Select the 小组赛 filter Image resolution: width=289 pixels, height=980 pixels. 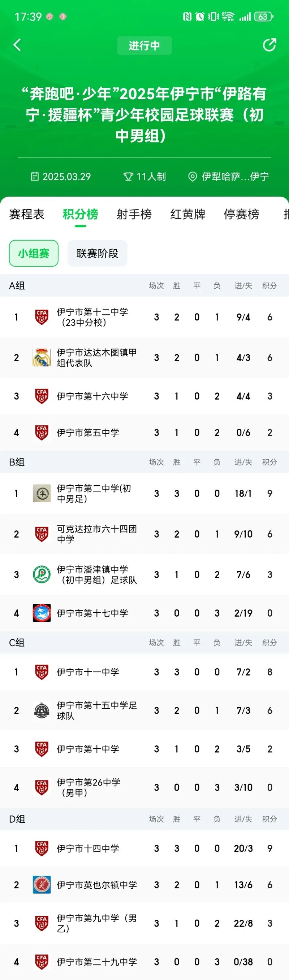tap(34, 253)
